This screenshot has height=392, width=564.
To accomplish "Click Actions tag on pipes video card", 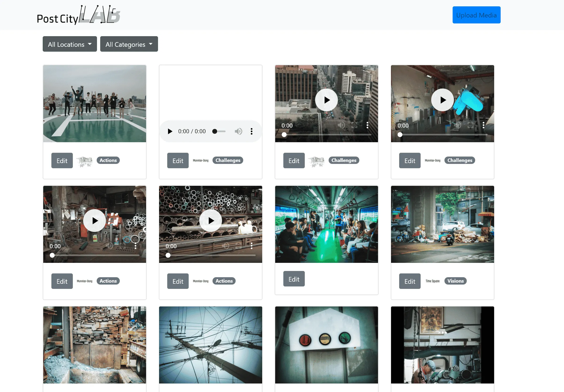I will pyautogui.click(x=224, y=281).
